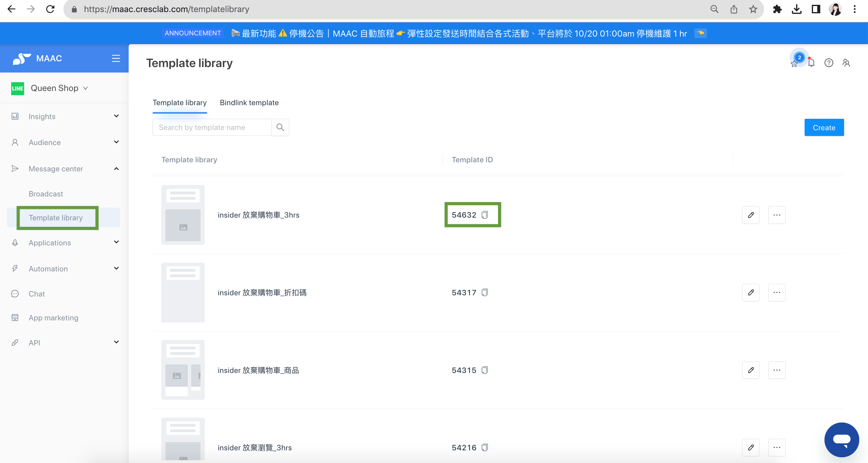Open thumbnail of insider 放棄購物車_商品
Viewport: 868px width, 463px height.
coord(183,370)
